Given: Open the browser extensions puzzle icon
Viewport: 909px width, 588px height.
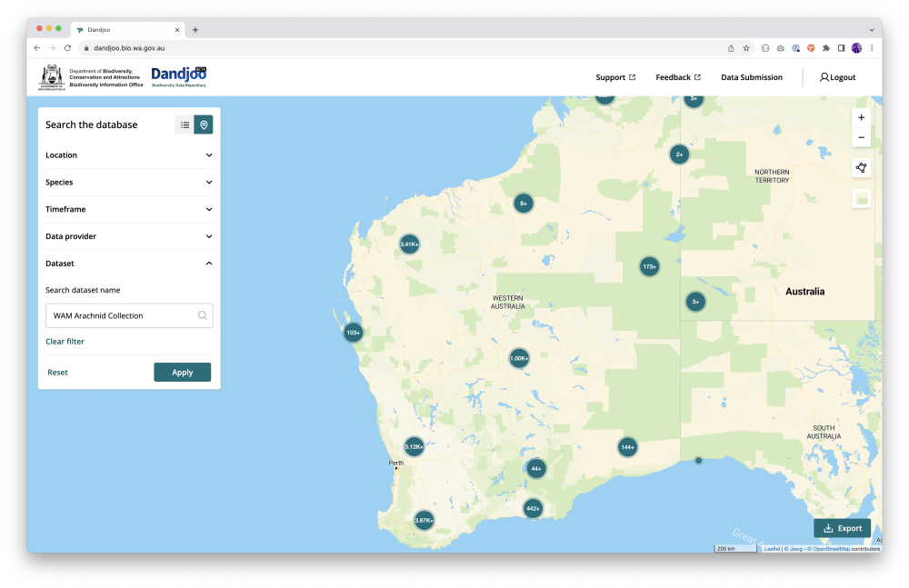Looking at the screenshot, I should point(826,48).
